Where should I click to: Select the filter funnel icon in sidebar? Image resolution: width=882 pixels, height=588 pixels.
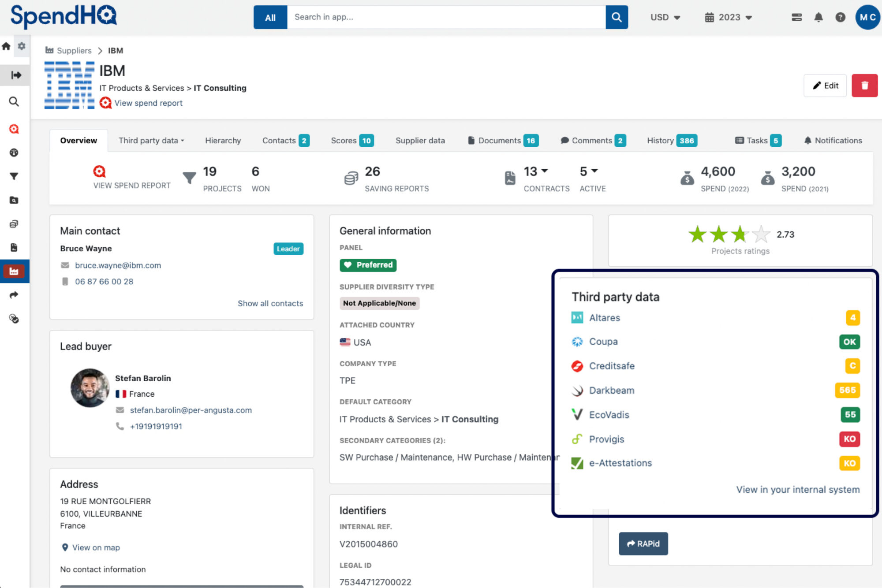(x=14, y=176)
